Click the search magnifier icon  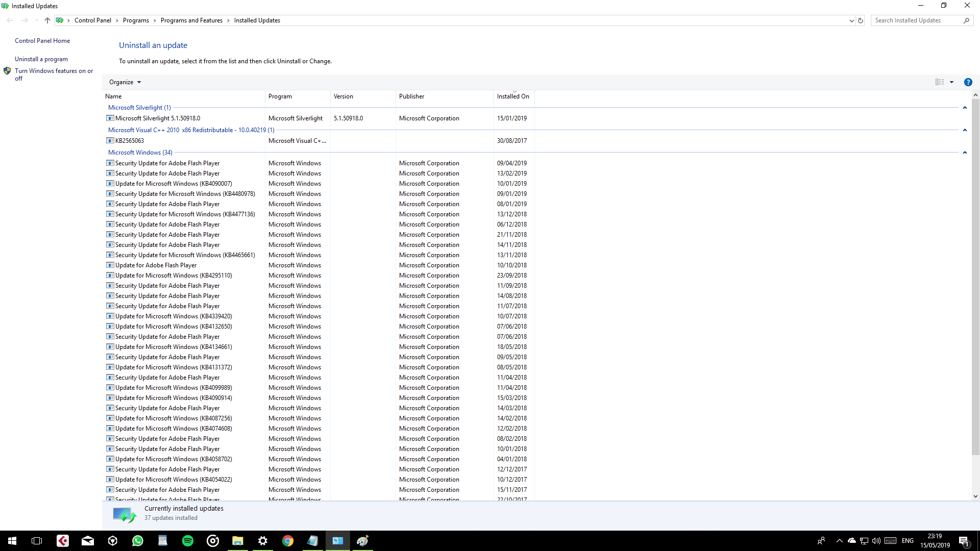(x=966, y=20)
